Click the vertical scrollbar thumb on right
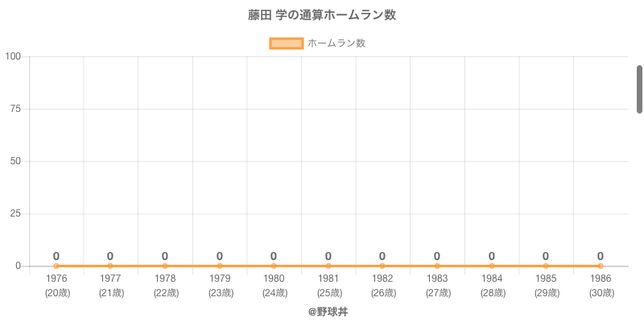Viewport: 644px width, 322px height. [x=639, y=89]
